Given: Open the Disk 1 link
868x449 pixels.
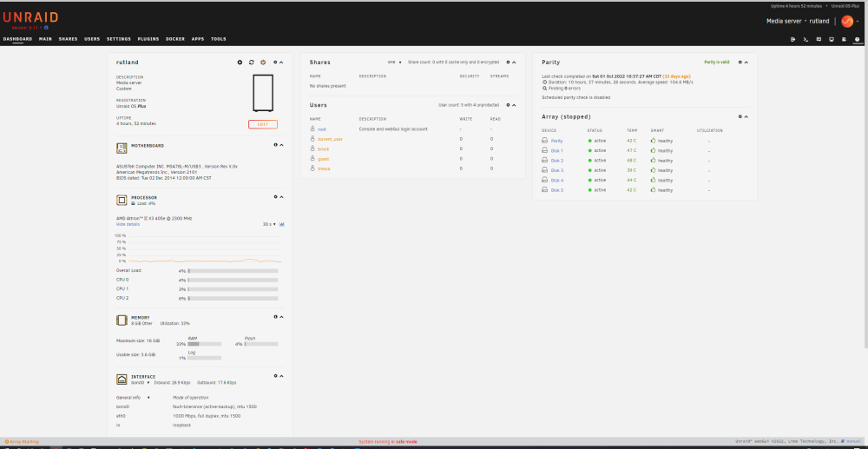Looking at the screenshot, I should [x=557, y=150].
